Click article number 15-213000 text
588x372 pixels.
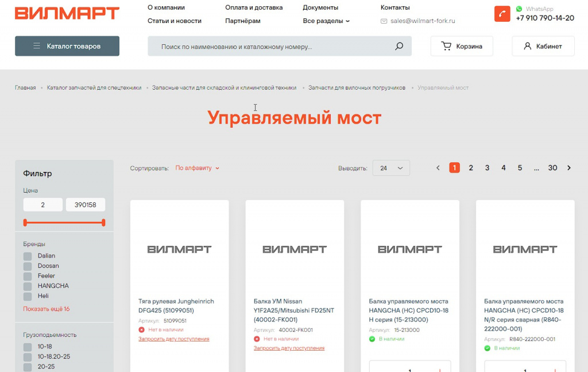click(x=407, y=331)
